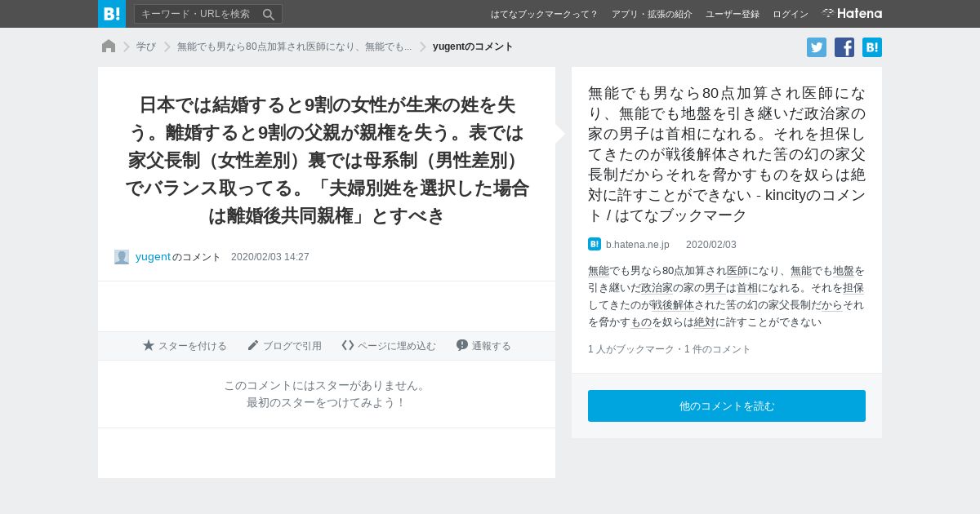
Task: Open yugent user avatar
Action: pyautogui.click(x=122, y=257)
